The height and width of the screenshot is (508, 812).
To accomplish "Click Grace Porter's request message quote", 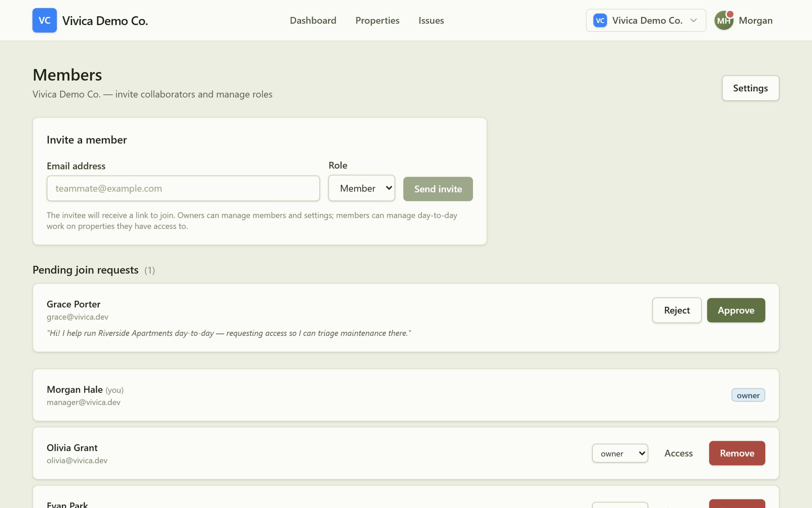I will (x=229, y=333).
